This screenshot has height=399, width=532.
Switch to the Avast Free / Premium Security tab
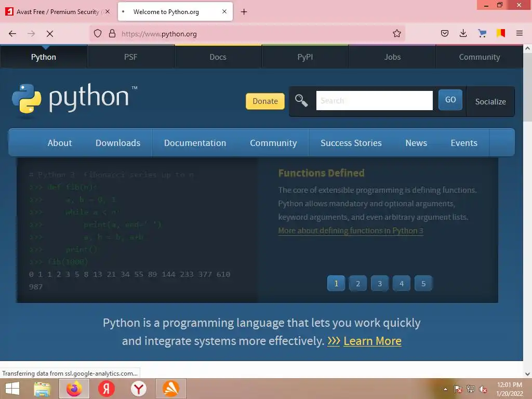58,12
